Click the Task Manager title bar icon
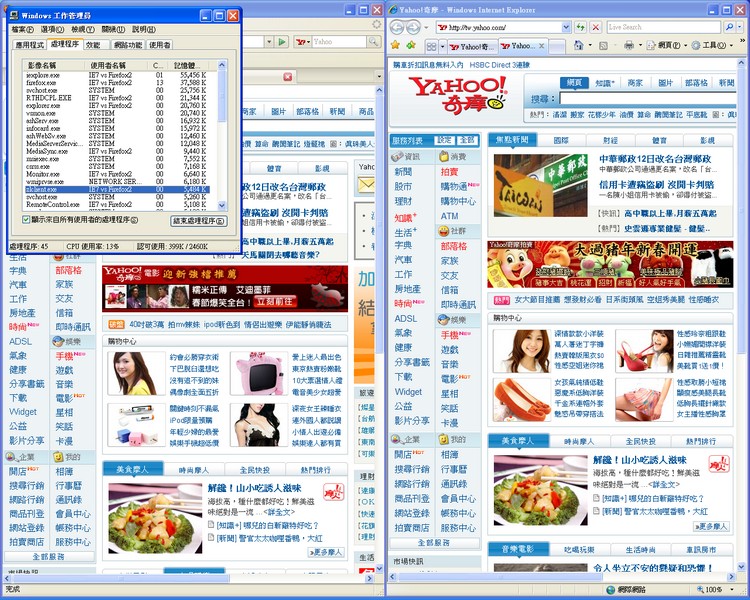This screenshot has height=600, width=750. tap(13, 15)
